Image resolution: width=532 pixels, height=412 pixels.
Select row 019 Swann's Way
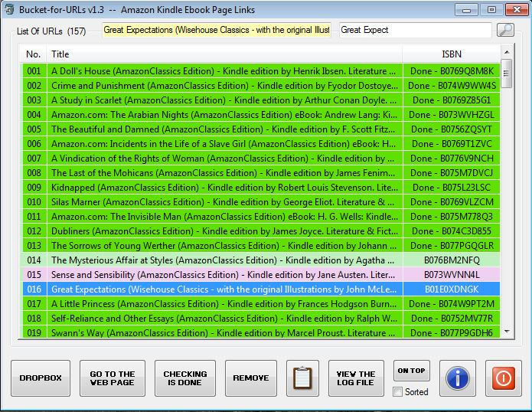pyautogui.click(x=260, y=332)
